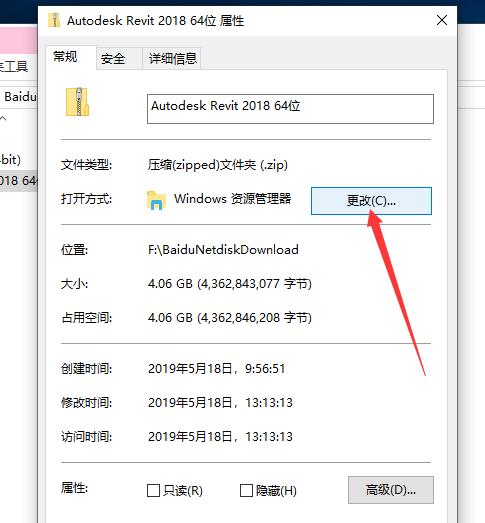Click the file name input field
Image resolution: width=485 pixels, height=523 pixels.
pos(290,109)
